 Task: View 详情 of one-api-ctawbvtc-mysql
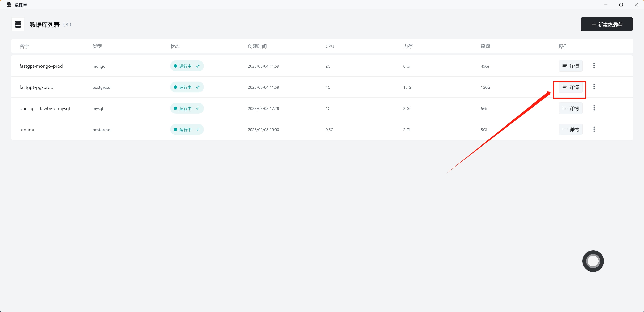pos(570,108)
